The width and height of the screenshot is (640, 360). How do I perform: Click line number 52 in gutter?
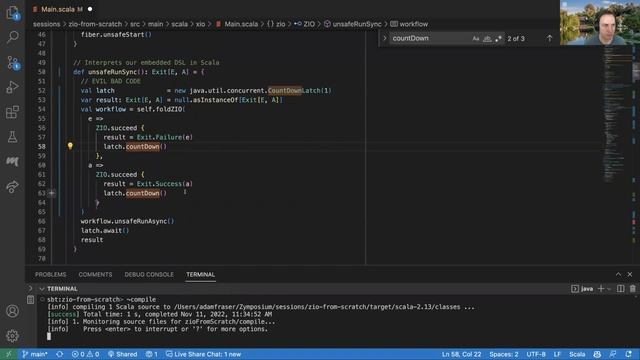[42, 91]
